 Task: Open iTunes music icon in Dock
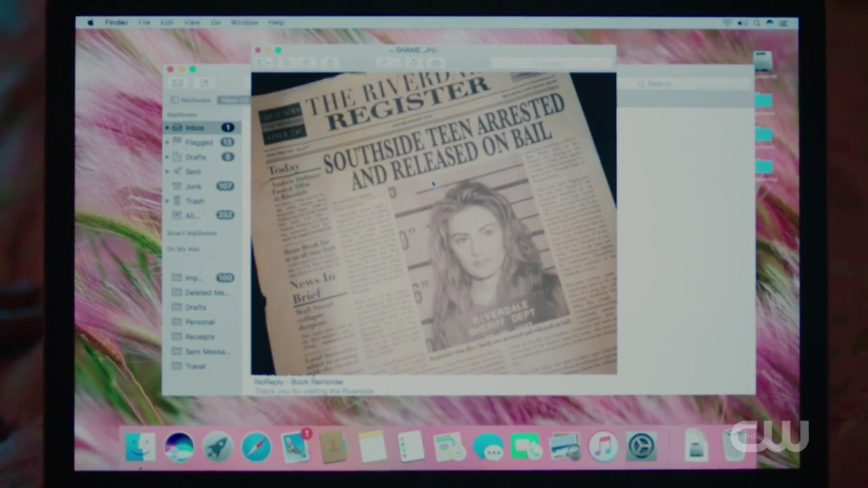(x=603, y=446)
